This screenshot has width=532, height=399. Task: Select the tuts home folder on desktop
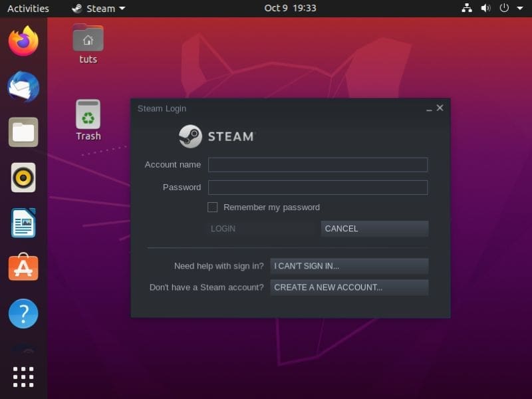[x=88, y=44]
